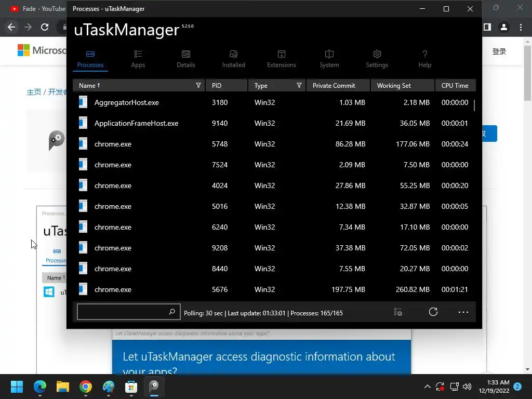Reload the Chrome page
The height and width of the screenshot is (399, 532).
click(45, 27)
